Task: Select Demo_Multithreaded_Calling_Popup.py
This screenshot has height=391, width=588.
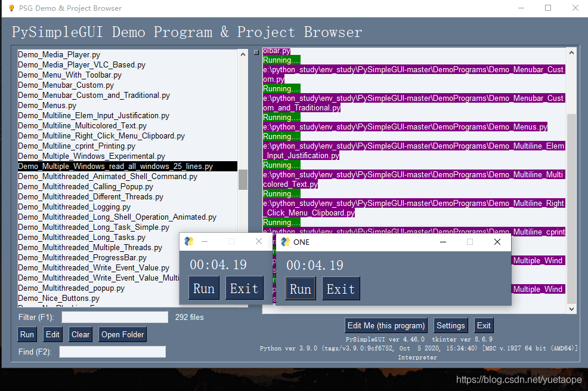Action: click(128, 186)
